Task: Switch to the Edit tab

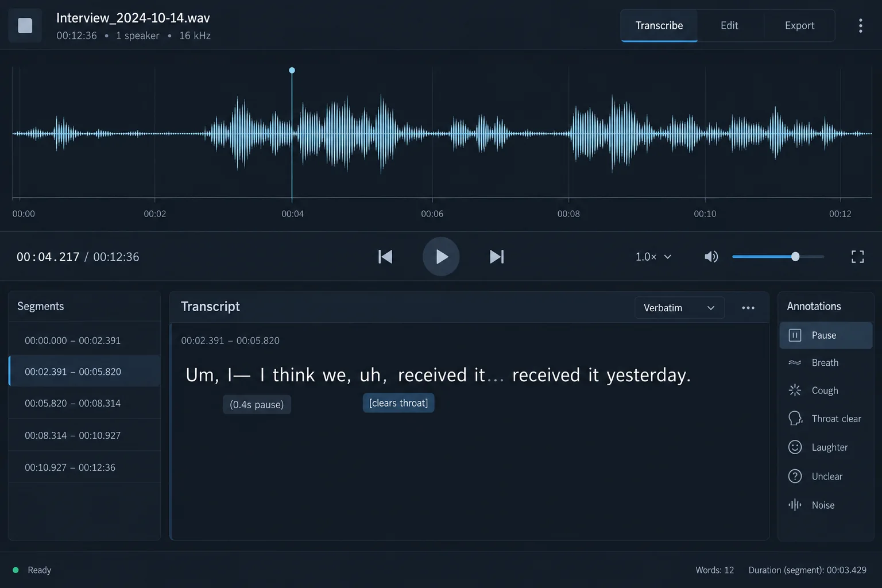Action: [729, 26]
